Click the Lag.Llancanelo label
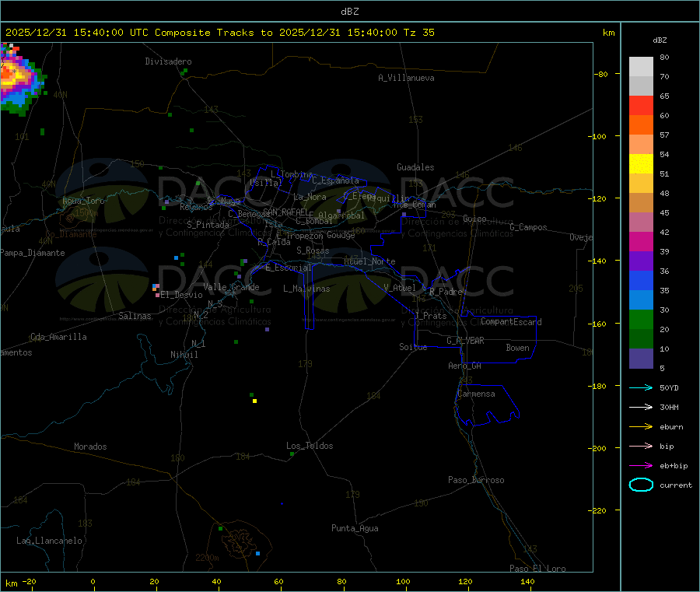This screenshot has height=592, width=700. pos(50,541)
